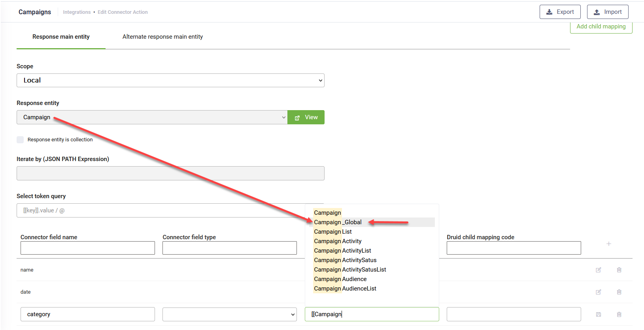Click the edit icon for the name row

[598, 270]
